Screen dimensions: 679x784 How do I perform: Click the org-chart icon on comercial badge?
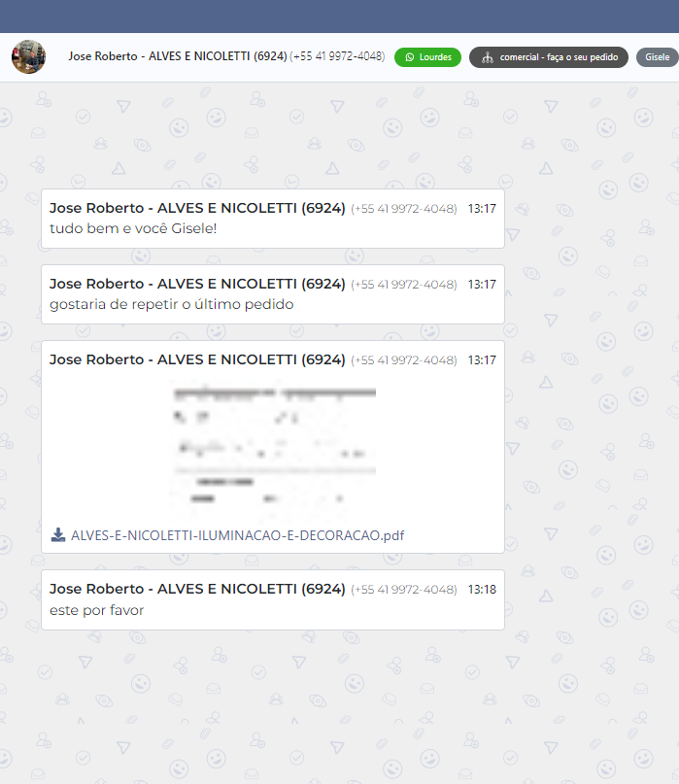[488, 57]
